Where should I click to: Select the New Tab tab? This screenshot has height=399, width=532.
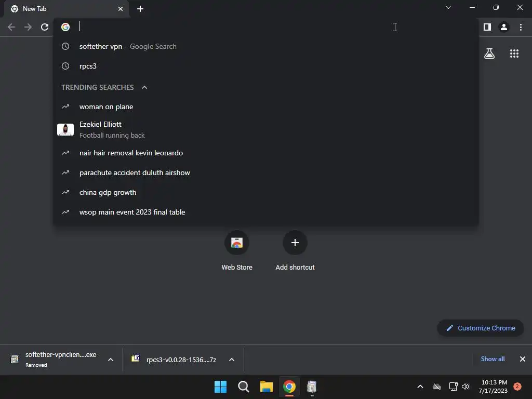[x=66, y=9]
